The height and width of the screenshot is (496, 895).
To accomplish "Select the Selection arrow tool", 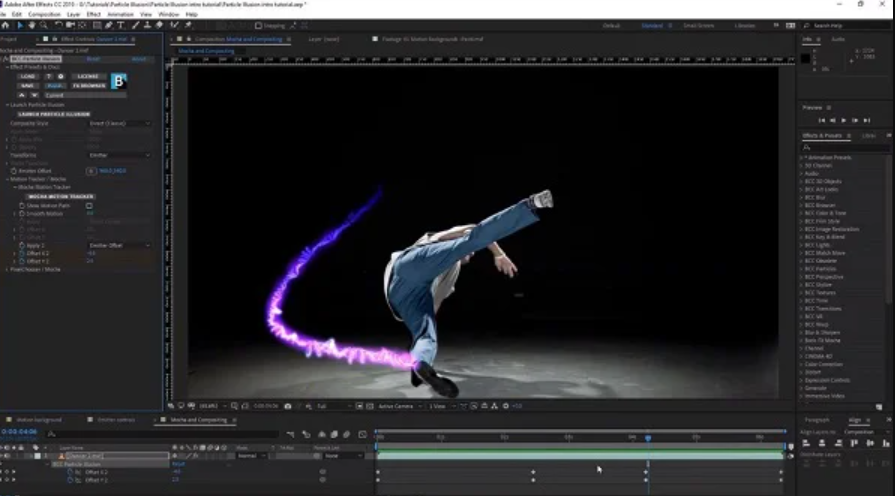I will [x=20, y=26].
